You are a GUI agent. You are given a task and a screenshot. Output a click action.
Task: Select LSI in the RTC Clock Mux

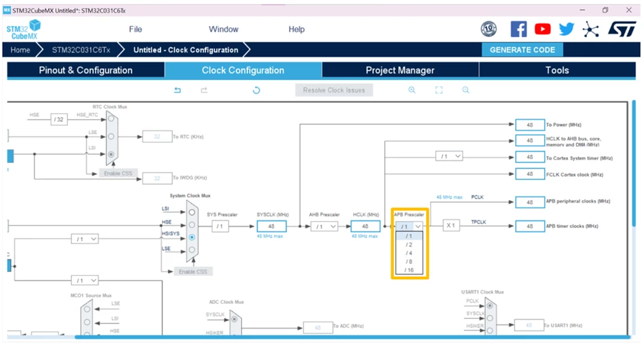pos(111,154)
